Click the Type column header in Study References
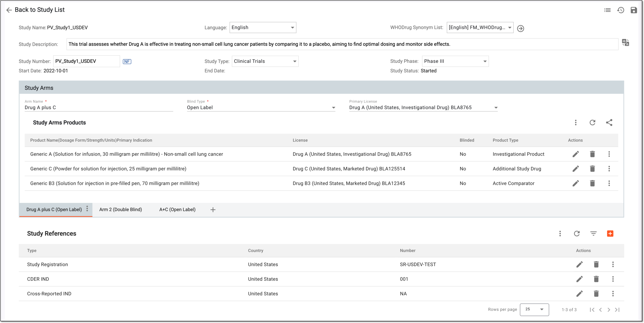This screenshot has width=644, height=323. [32, 251]
